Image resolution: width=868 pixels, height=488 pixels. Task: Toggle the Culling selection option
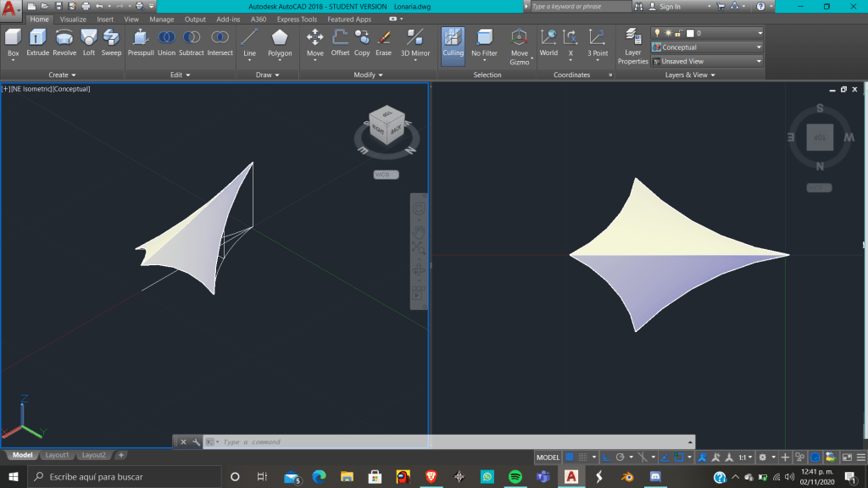tap(453, 42)
